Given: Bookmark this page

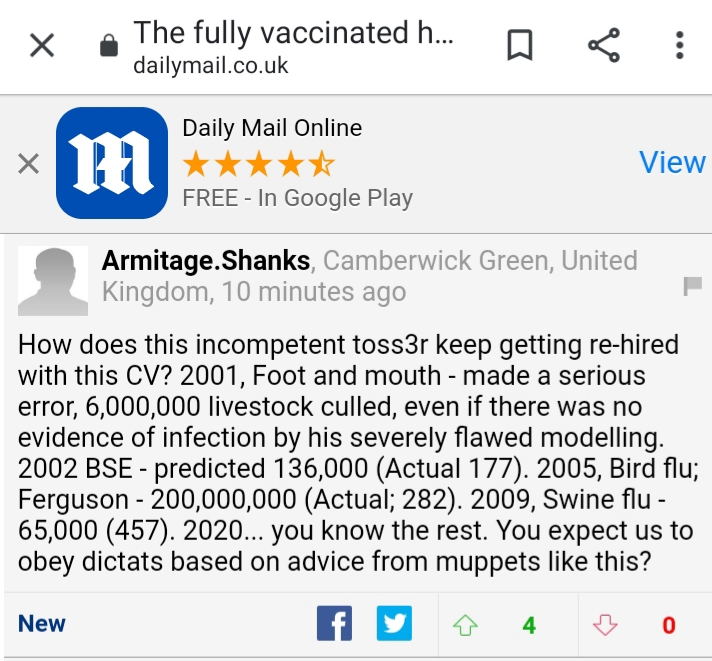Looking at the screenshot, I should 520,45.
